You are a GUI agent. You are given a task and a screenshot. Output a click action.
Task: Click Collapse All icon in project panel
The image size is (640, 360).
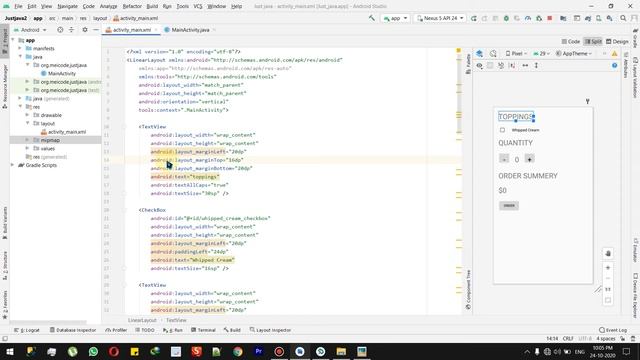point(71,30)
